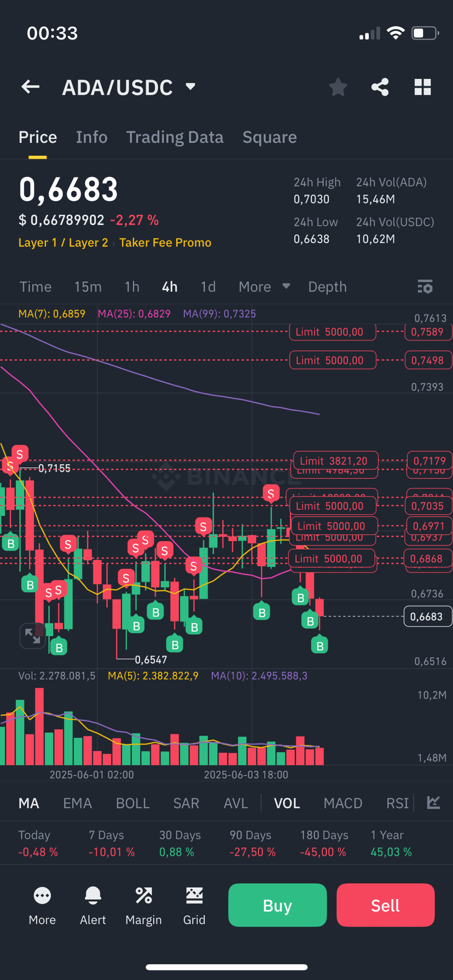The image size is (453, 980).
Task: Tap the 90 Days -27,50 % stat
Action: (x=252, y=843)
